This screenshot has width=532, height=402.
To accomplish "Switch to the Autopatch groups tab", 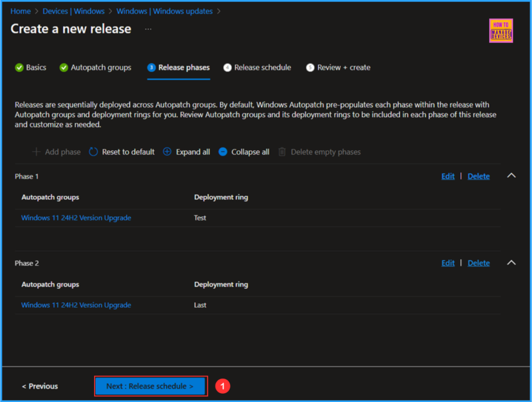I will 96,68.
